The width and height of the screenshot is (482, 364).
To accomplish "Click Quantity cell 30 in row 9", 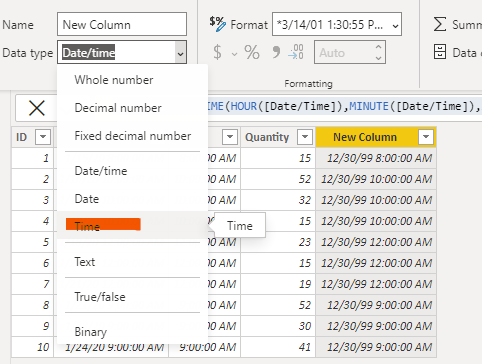I will click(x=278, y=326).
